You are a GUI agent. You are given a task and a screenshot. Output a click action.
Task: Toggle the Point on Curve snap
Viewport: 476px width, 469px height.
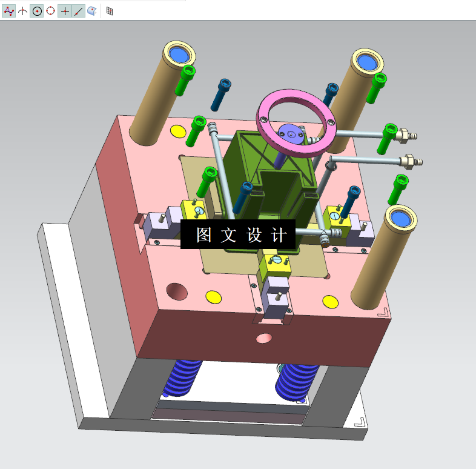78,12
